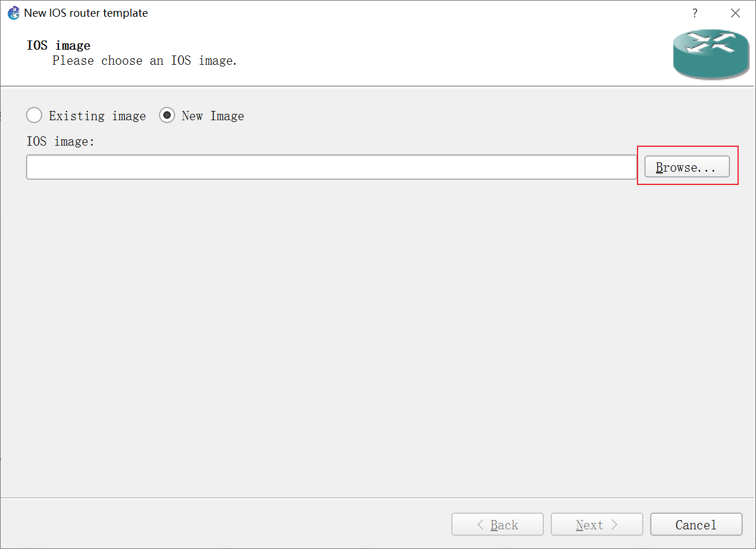Viewport: 756px width, 549px height.
Task: Click the "IOS image:" field label
Action: tap(60, 141)
